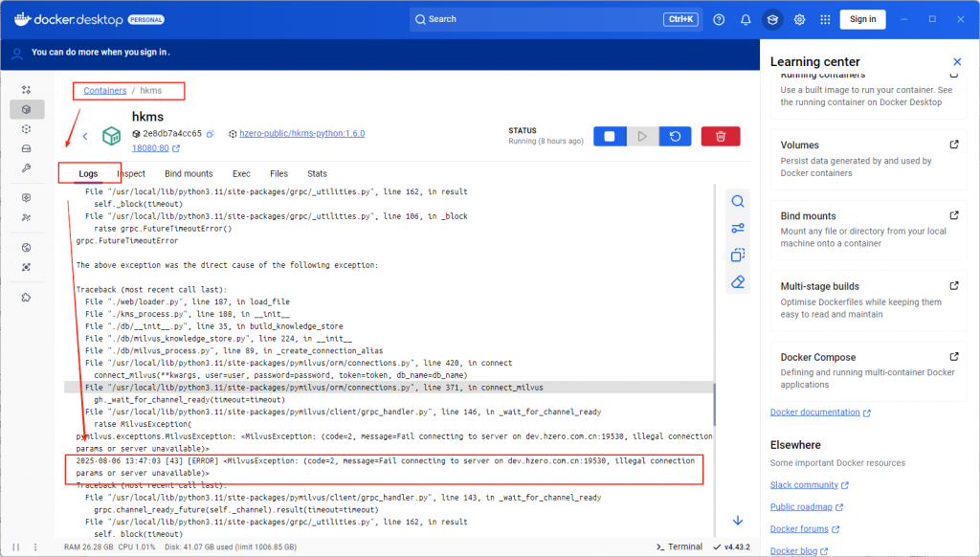Open the 18080:80 port link
Viewport: 980px width, 557px height.
pos(150,148)
